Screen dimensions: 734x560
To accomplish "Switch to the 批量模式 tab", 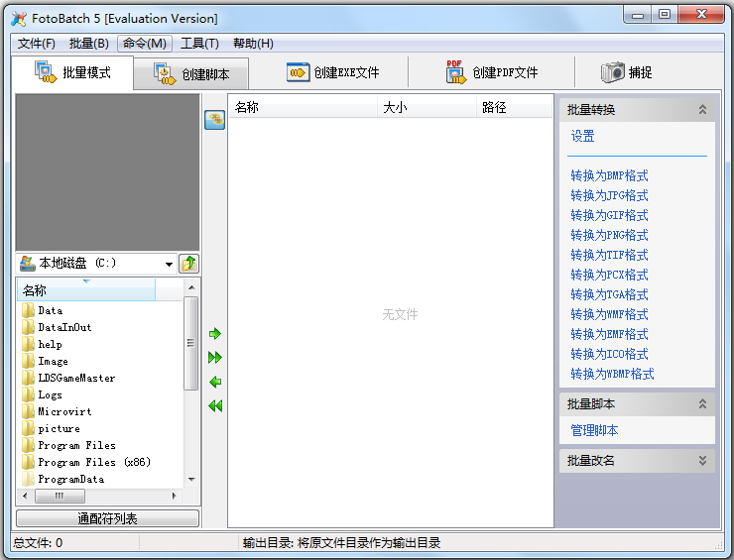I will (x=72, y=72).
